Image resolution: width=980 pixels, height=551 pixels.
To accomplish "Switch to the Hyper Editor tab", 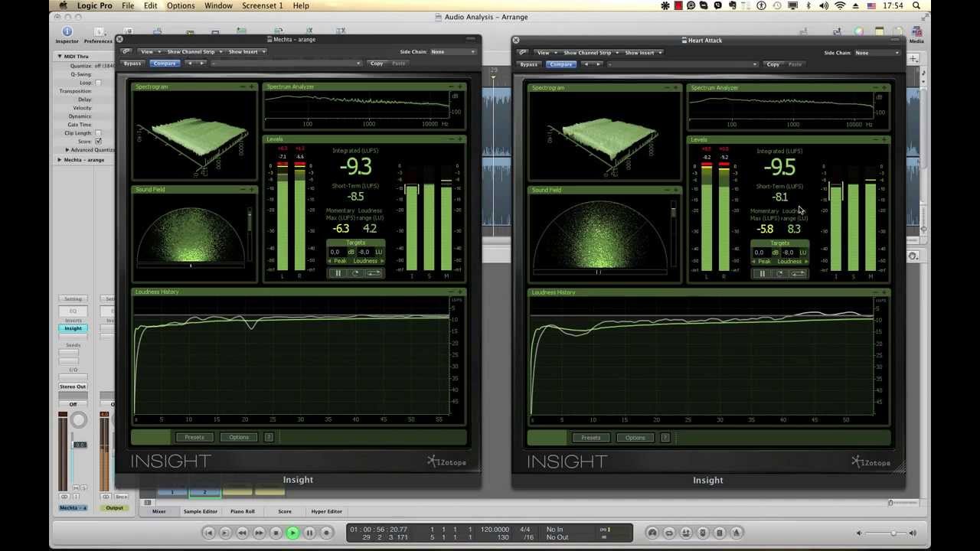I will pyautogui.click(x=326, y=511).
